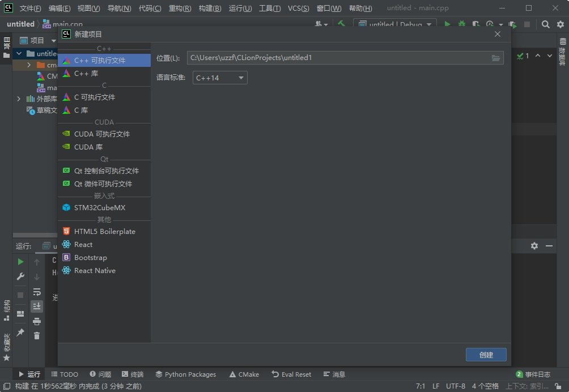Open 运行 tool window tab
The image size is (569, 392).
[29, 374]
